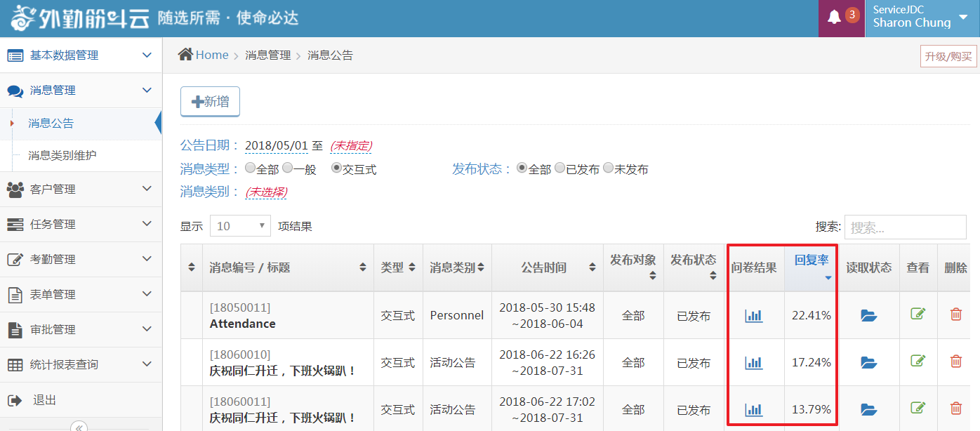Click the sort icon in first table column
This screenshot has height=431, width=980.
click(x=192, y=267)
